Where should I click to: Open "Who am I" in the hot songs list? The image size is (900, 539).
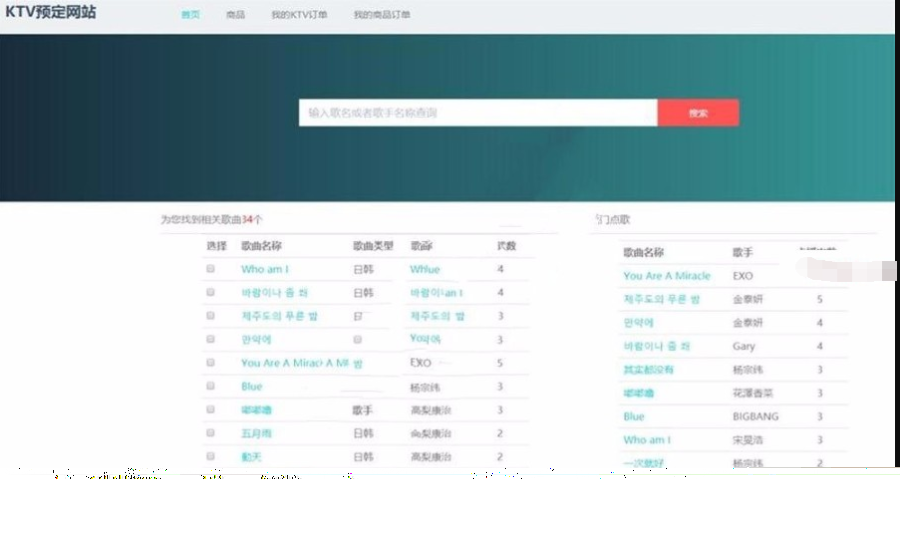[x=647, y=440]
